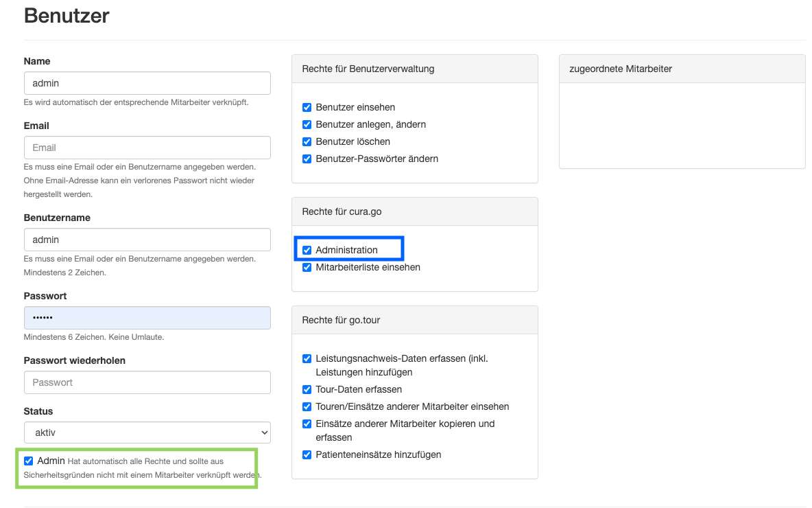This screenshot has height=508, width=812.
Task: Click the Benutzer page heading
Action: pos(67,16)
